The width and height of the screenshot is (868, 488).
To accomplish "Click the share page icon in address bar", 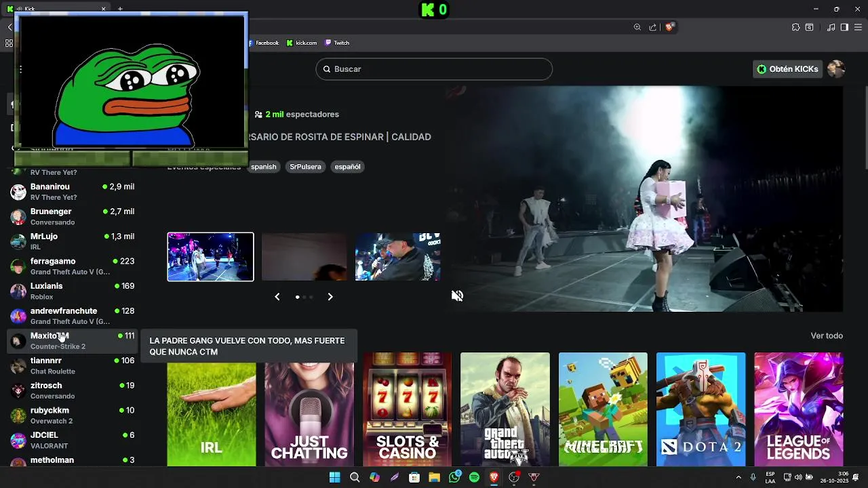I will pos(653,27).
